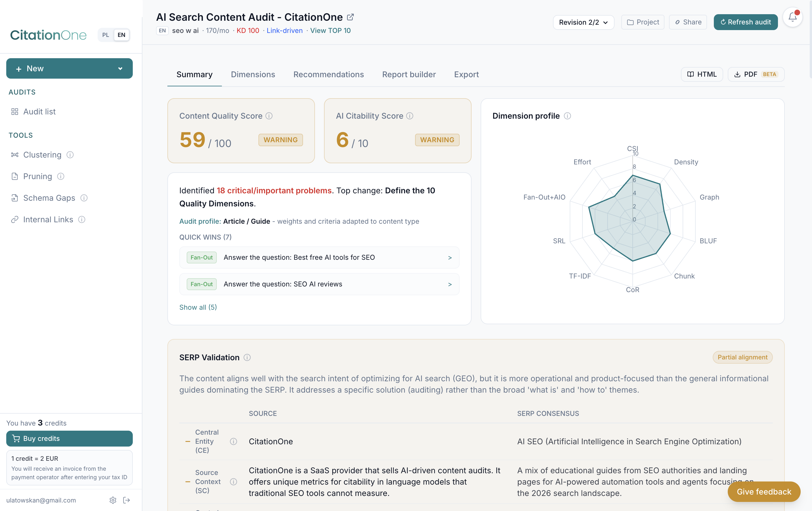Click the Fan-Out+AIO axis label
This screenshot has width=812, height=511.
click(x=544, y=197)
